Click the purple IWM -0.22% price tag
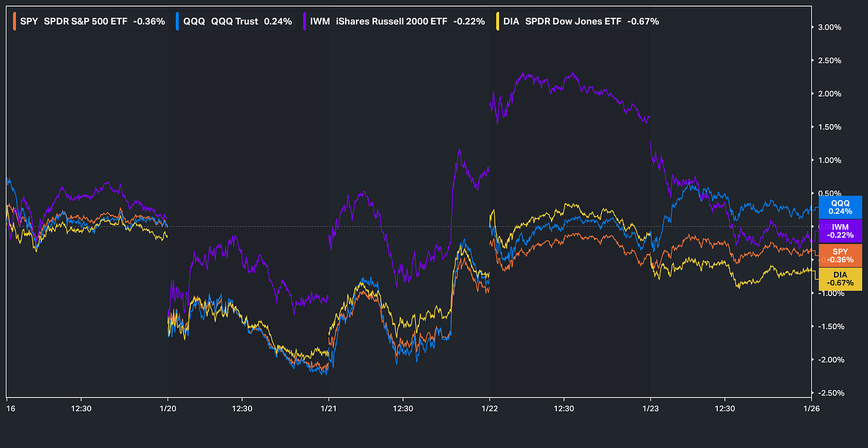The width and height of the screenshot is (868, 448). 840,231
